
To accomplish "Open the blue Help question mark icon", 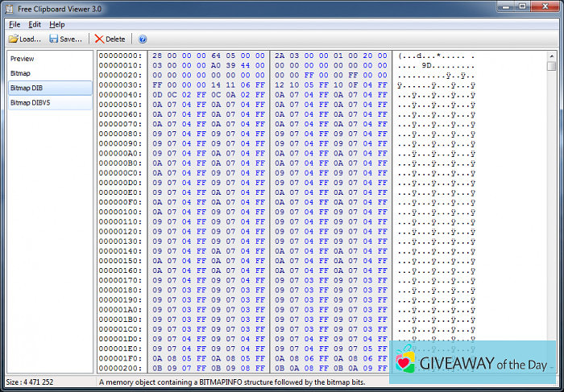I will point(143,39).
